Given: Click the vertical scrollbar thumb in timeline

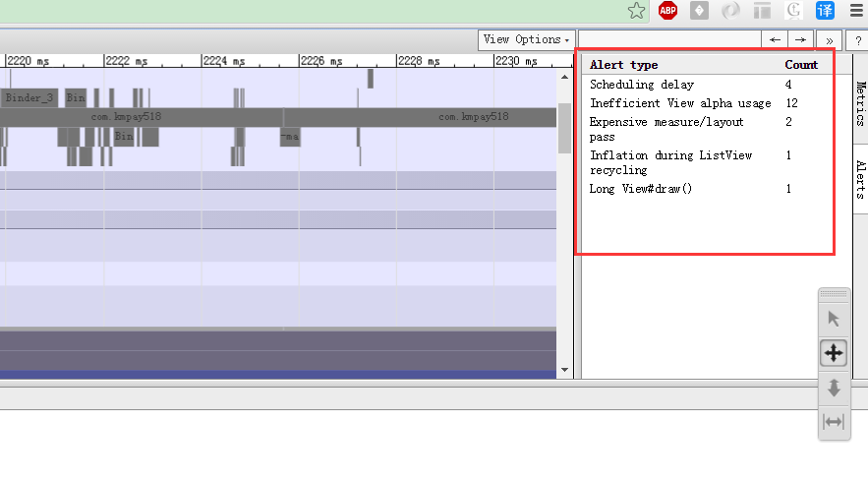Looking at the screenshot, I should click(x=564, y=129).
